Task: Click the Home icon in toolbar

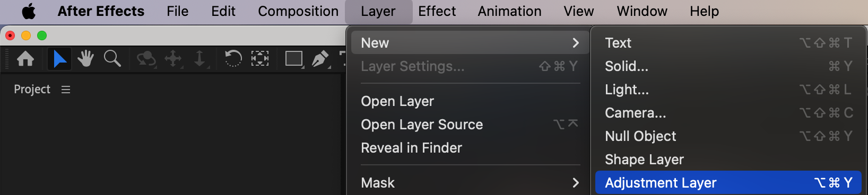Action: point(25,59)
